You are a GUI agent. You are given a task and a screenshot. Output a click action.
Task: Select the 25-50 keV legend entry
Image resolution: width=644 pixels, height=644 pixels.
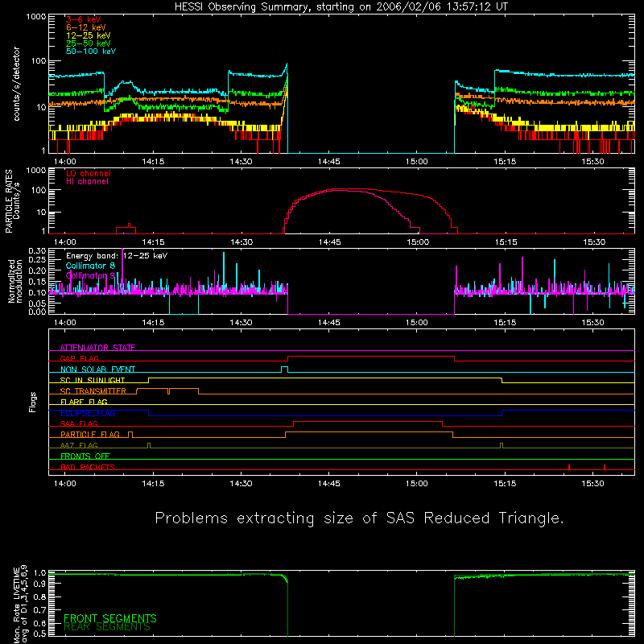coord(89,43)
